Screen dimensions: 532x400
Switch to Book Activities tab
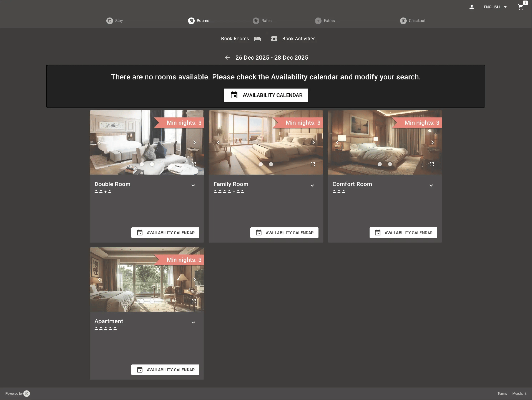point(299,39)
